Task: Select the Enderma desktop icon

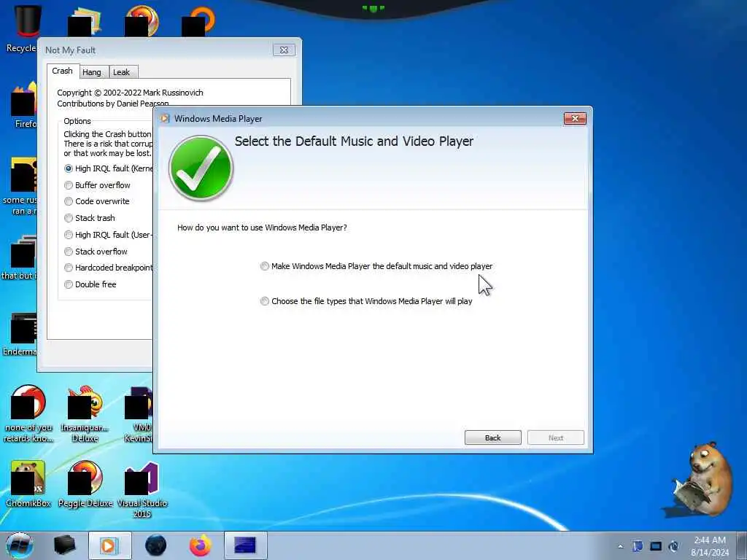Action: (x=20, y=333)
